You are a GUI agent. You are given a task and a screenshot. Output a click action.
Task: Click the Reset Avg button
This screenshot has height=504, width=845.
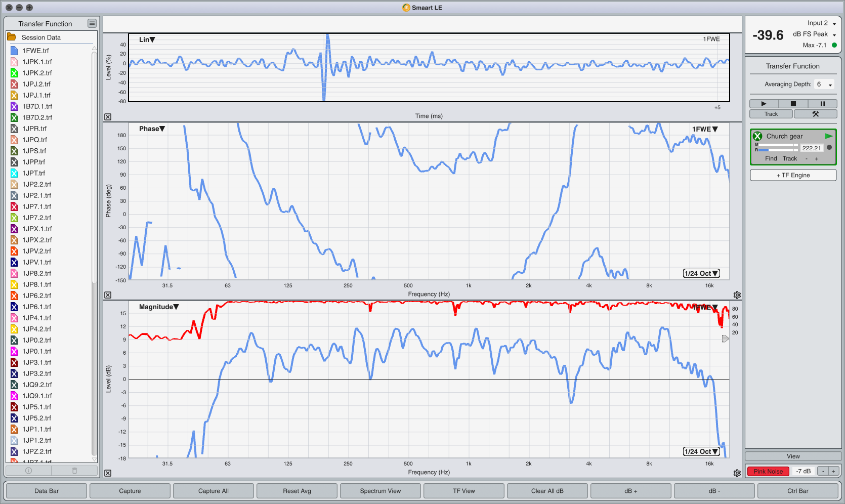[x=297, y=491]
